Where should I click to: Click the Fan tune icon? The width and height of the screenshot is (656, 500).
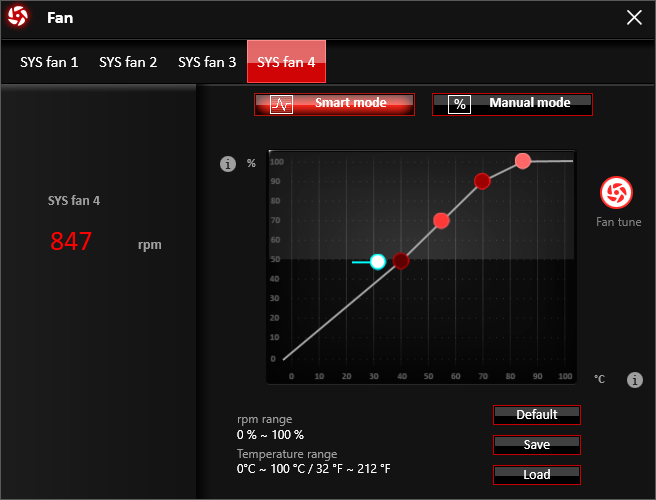coord(613,192)
